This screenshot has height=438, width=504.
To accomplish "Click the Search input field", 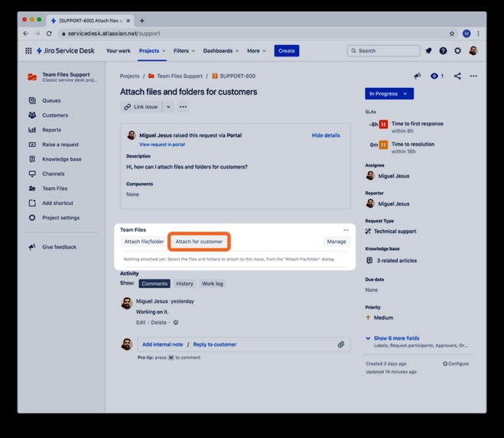I will click(x=384, y=50).
